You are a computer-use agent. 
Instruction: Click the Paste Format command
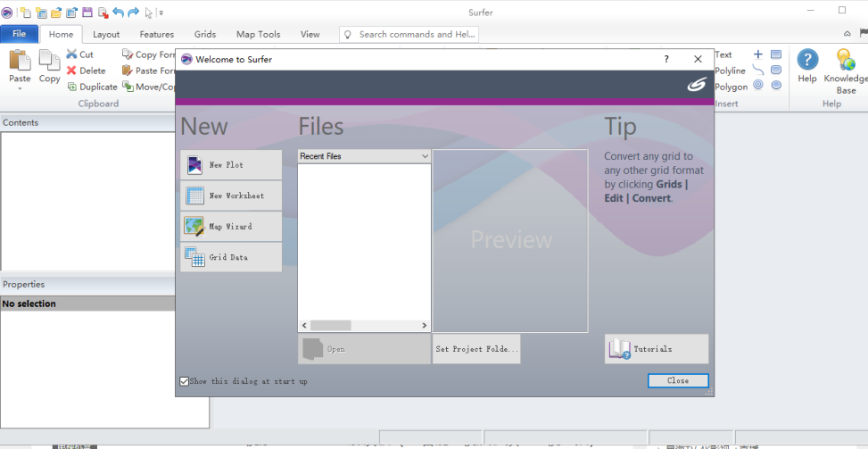pyautogui.click(x=148, y=71)
